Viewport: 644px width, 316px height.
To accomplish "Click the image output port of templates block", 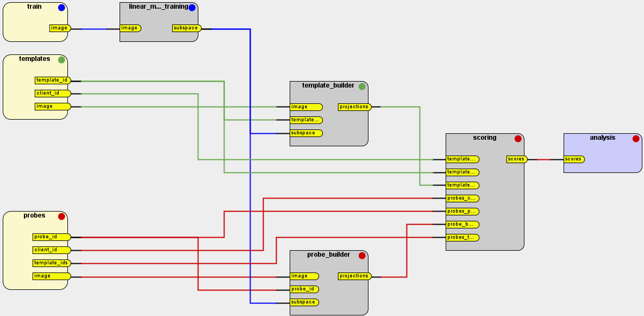I will (52, 106).
